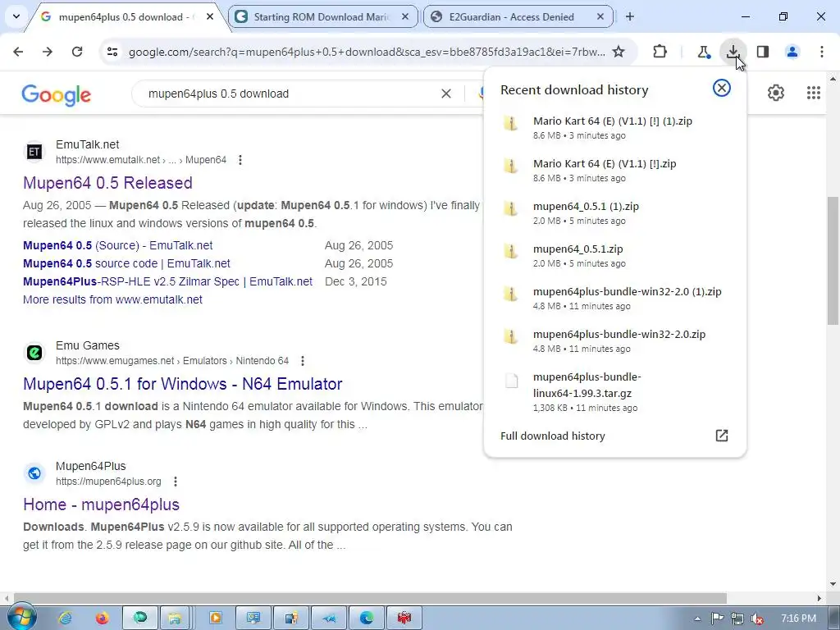This screenshot has height=630, width=840.
Task: Open Mupen64 0.5.1 for Windows result
Action: (183, 384)
